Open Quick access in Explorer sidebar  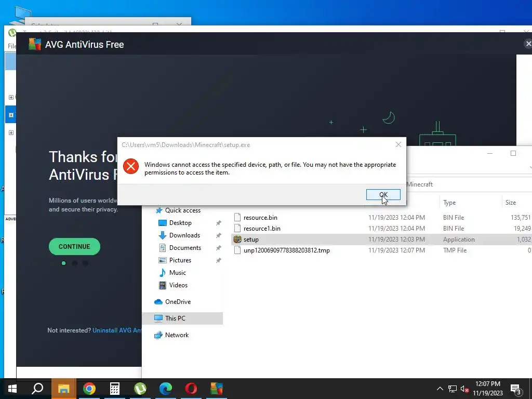182,210
